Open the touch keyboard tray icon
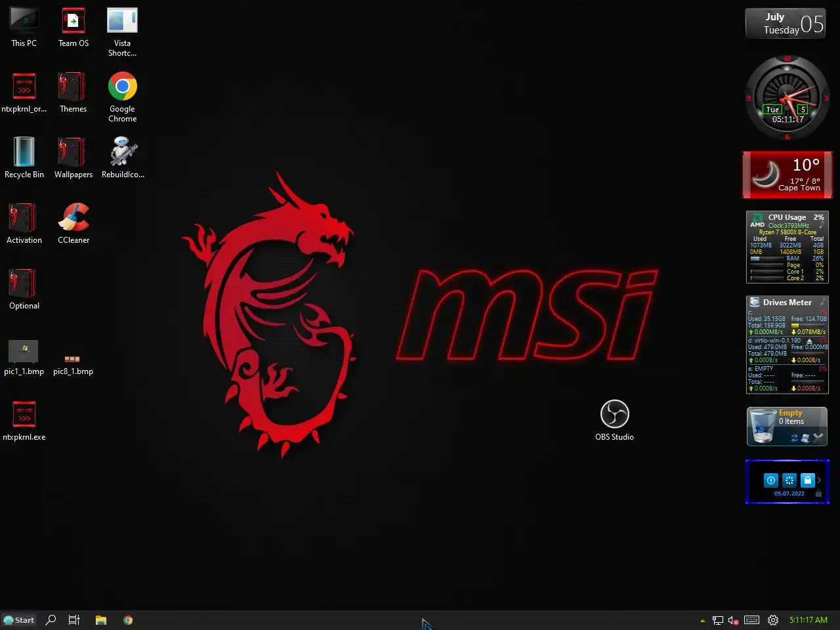 752,620
